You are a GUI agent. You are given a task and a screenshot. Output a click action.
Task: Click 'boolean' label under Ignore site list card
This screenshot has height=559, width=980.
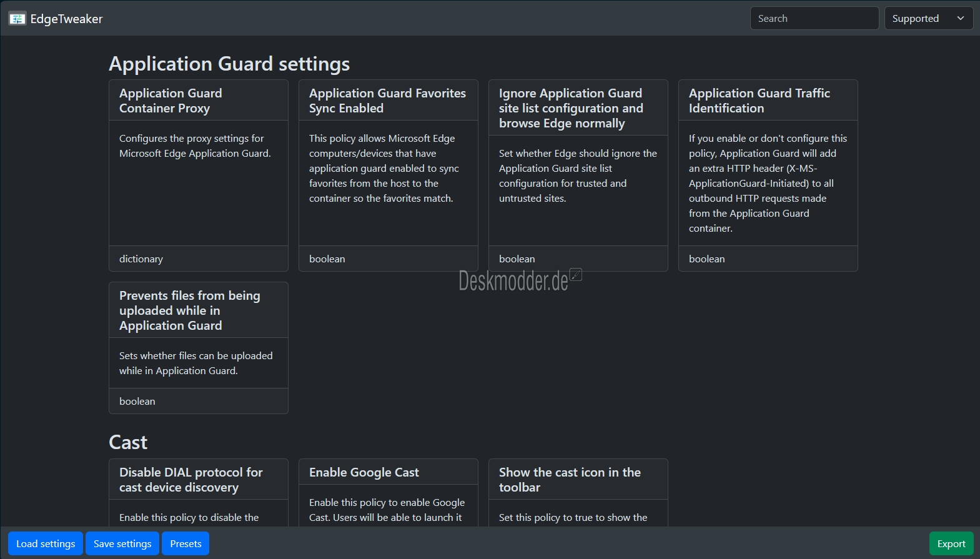pos(517,259)
